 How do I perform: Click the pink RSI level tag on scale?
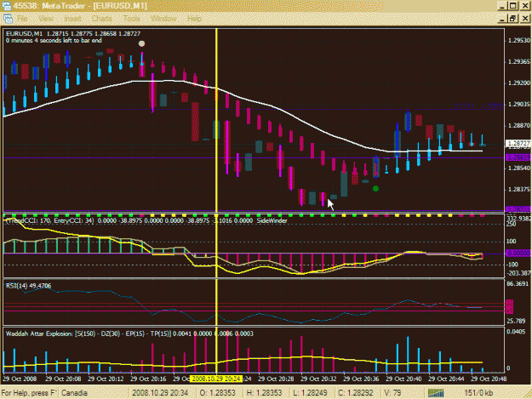pos(509,306)
